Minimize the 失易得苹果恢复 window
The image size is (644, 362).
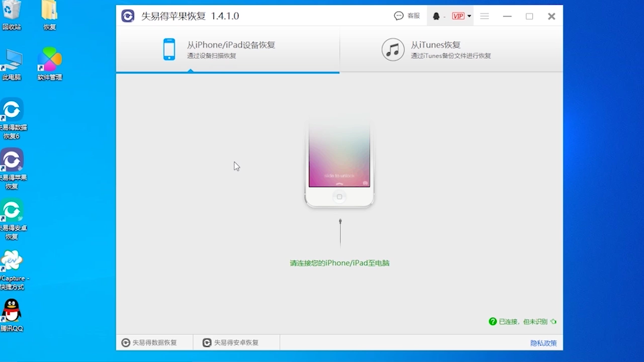coord(507,16)
